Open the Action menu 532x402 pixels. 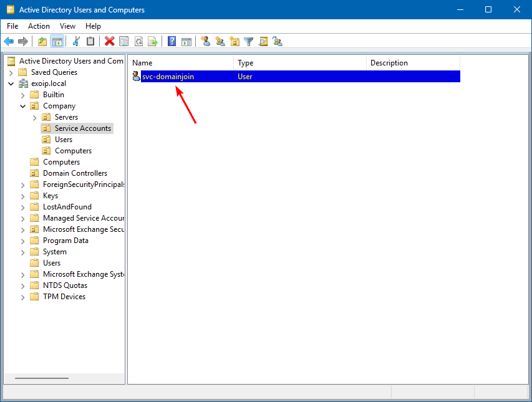click(39, 26)
